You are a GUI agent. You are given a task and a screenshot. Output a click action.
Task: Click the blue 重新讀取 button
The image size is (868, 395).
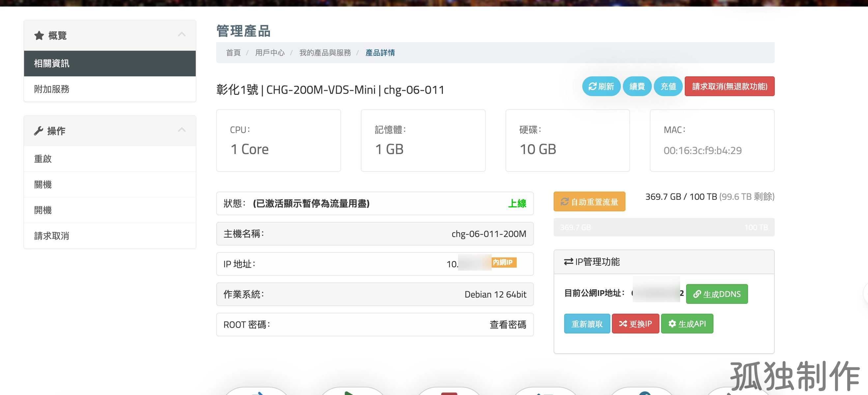tap(587, 324)
